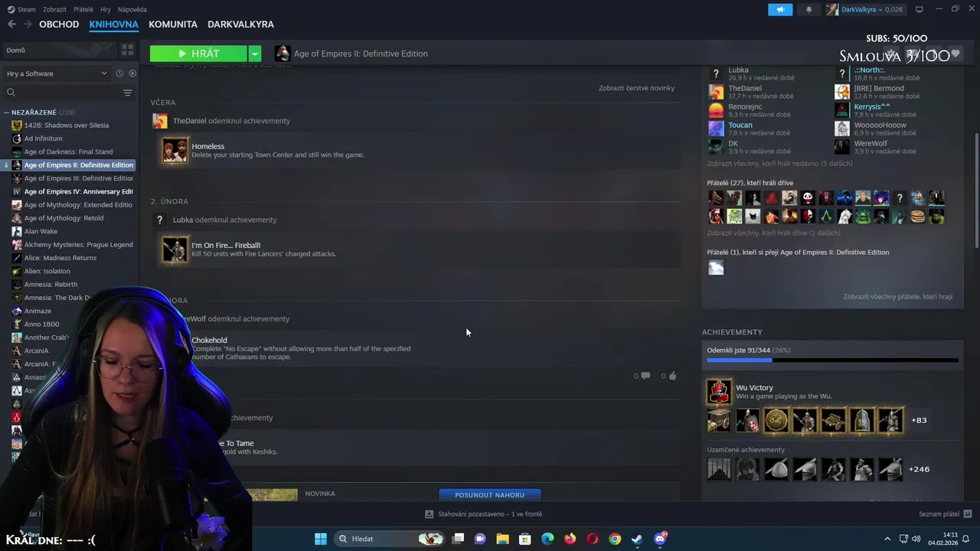Open DARKVALKYRA profile tab

click(240, 24)
